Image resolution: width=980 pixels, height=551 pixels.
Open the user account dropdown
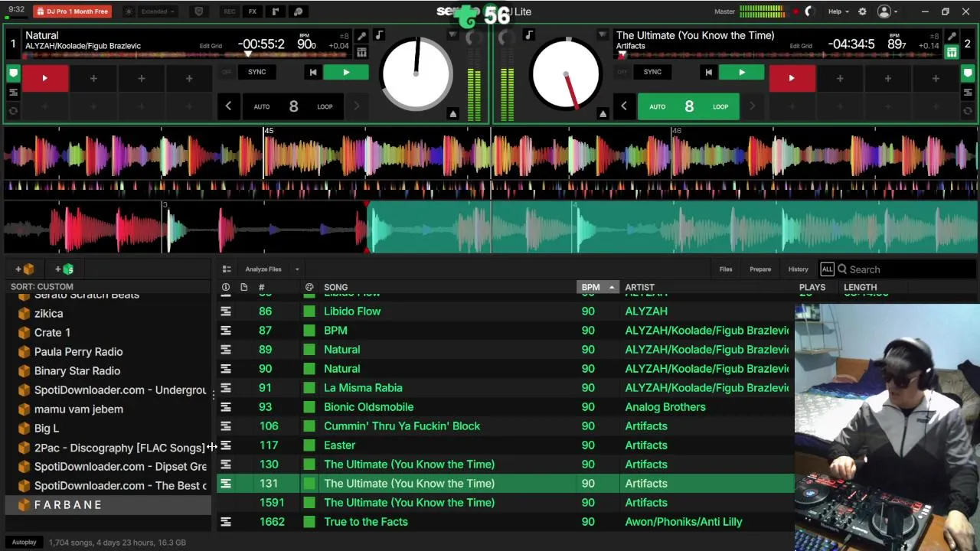pyautogui.click(x=888, y=11)
